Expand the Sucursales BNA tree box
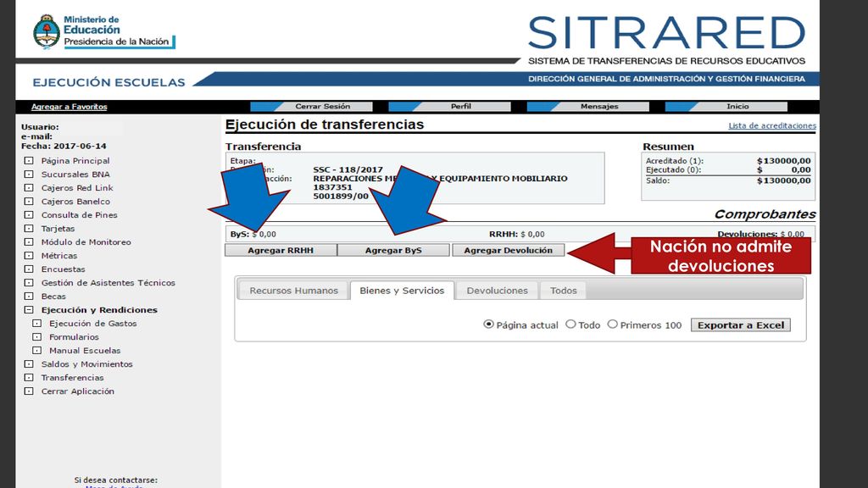The height and width of the screenshot is (488, 868). 29,175
